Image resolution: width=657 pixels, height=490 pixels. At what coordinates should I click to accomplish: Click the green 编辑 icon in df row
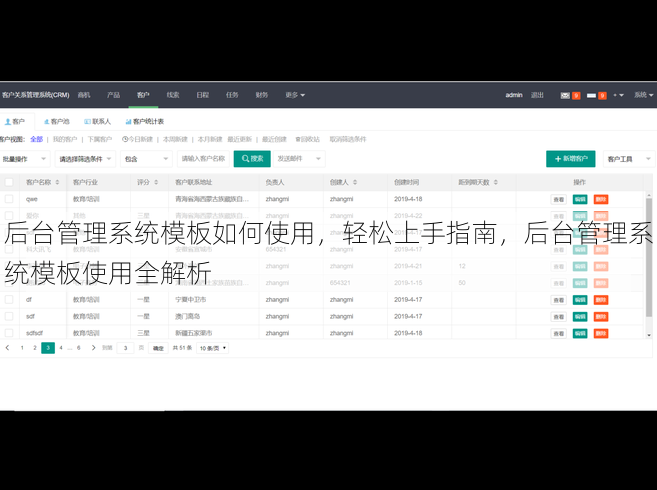[x=580, y=300]
